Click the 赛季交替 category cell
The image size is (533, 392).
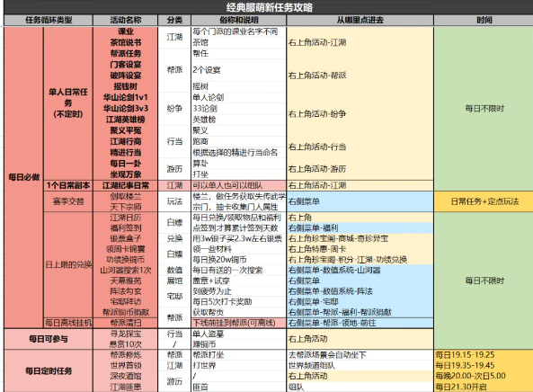click(x=68, y=201)
